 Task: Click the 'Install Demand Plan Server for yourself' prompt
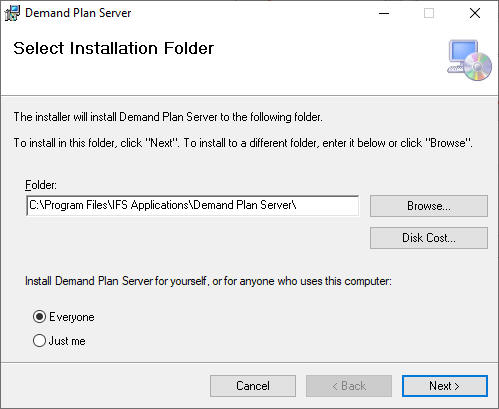208,281
